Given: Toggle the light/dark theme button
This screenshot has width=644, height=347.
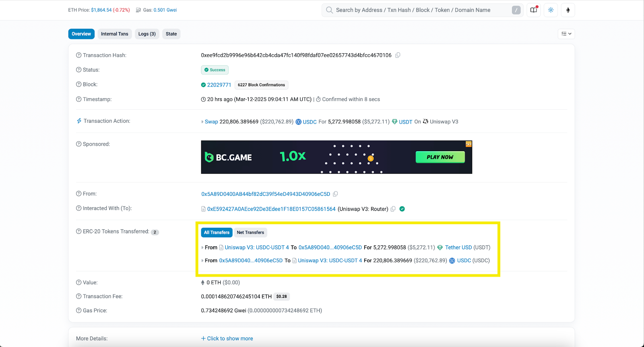Looking at the screenshot, I should tap(551, 10).
